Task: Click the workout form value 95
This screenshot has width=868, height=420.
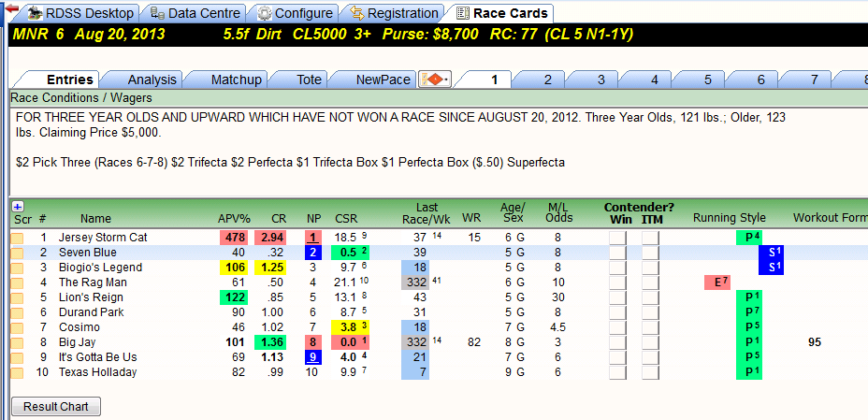Action: pos(814,342)
